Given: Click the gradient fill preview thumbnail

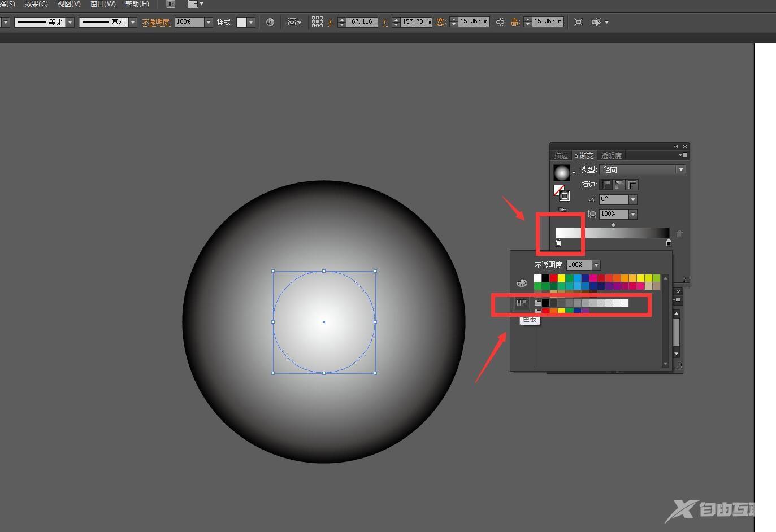Looking at the screenshot, I should (x=562, y=173).
